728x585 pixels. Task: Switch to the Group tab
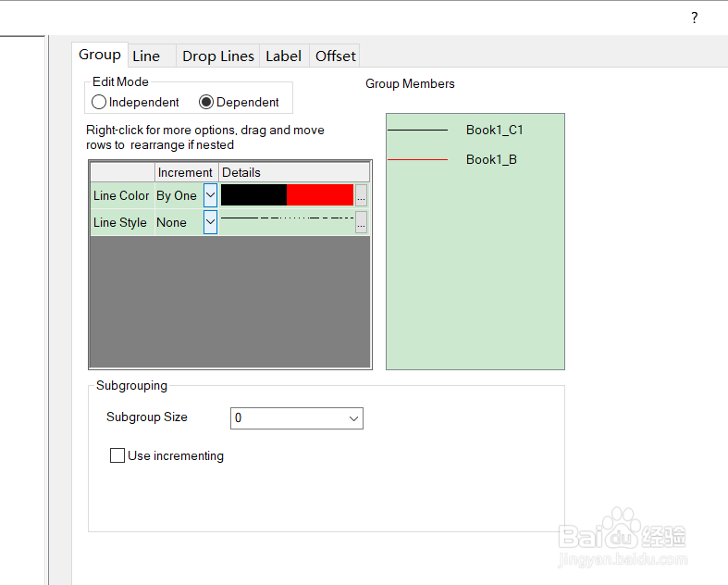point(100,55)
